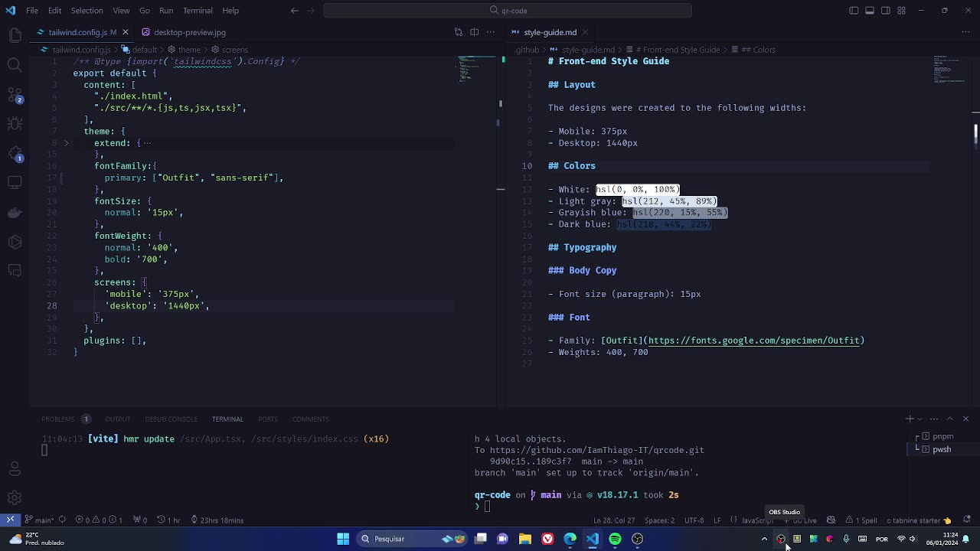The width and height of the screenshot is (980, 551).
Task: Select the style-guide.md editor tab
Action: click(x=550, y=32)
